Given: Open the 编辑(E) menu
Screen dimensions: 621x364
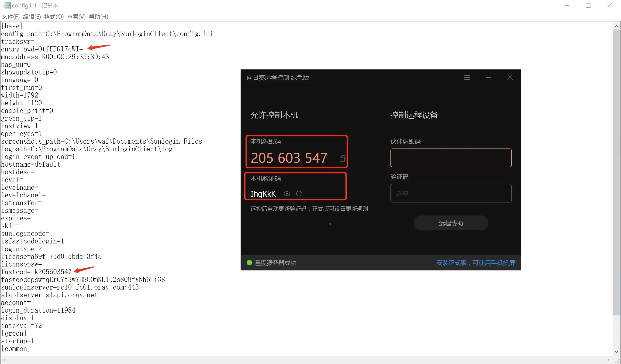Looking at the screenshot, I should pos(32,17).
